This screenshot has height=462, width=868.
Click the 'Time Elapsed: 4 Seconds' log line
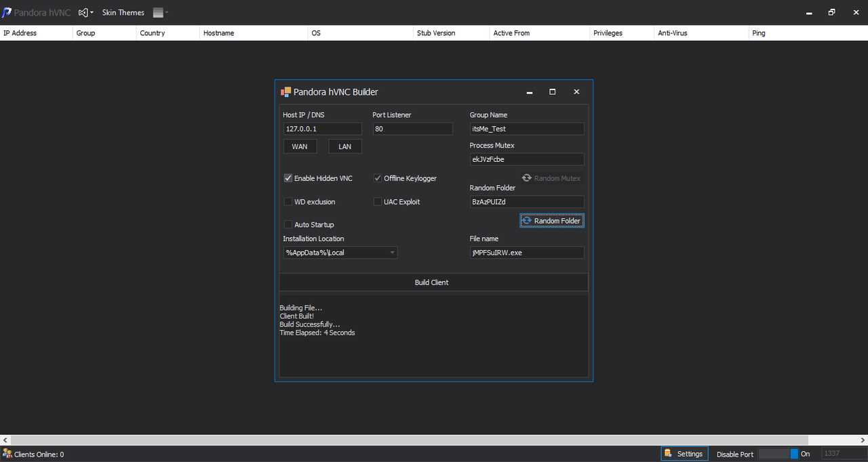(317, 333)
